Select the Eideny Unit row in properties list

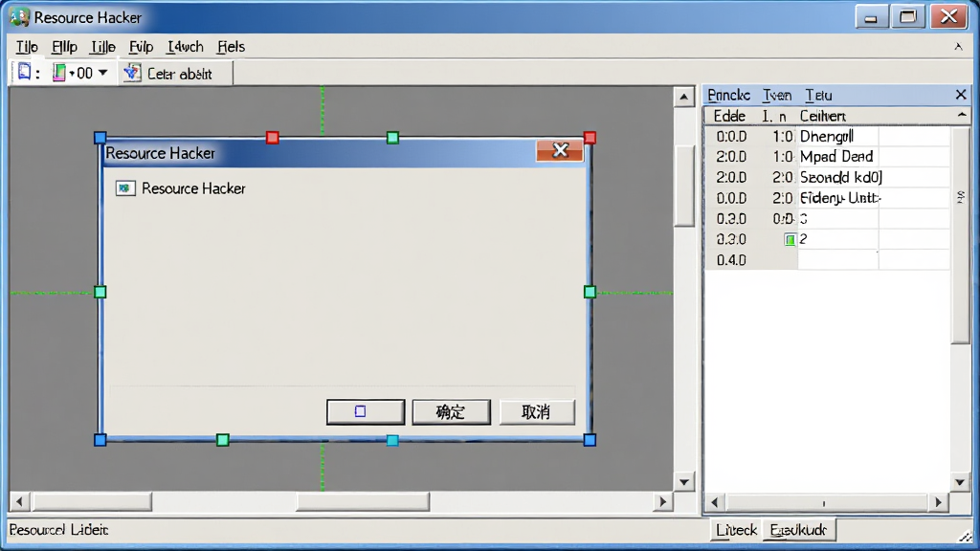coord(828,198)
